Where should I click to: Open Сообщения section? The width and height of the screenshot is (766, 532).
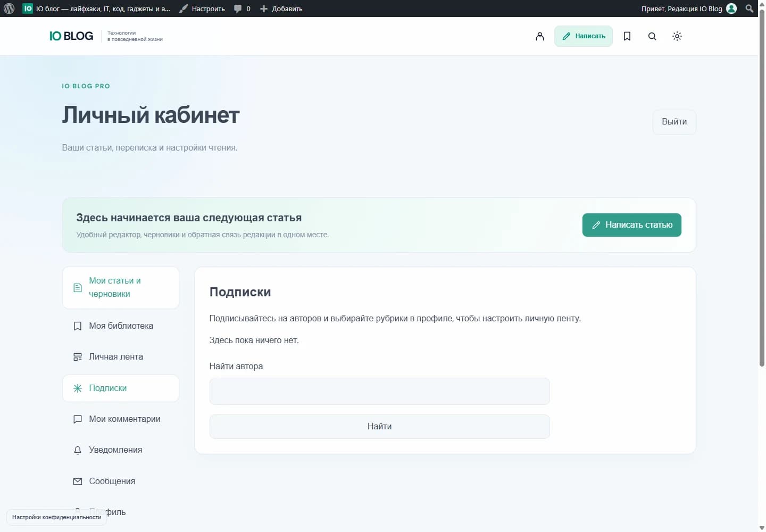(x=121, y=481)
